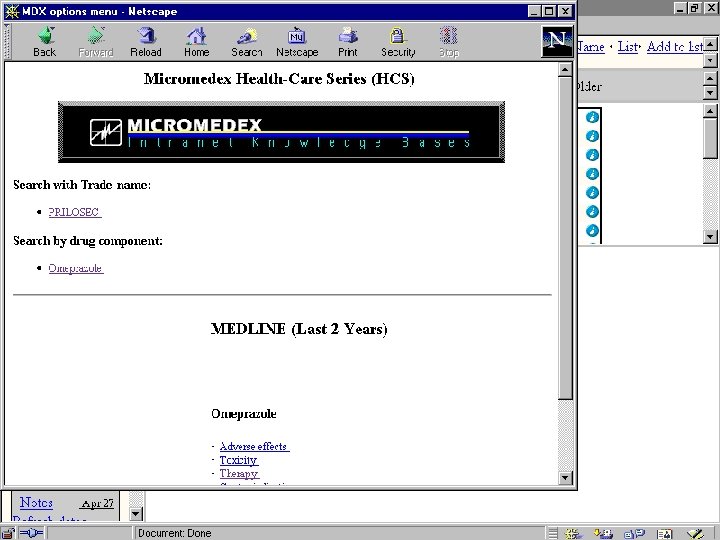Click the Micromedex Intranet Knowledge Bases banner

coord(281,132)
